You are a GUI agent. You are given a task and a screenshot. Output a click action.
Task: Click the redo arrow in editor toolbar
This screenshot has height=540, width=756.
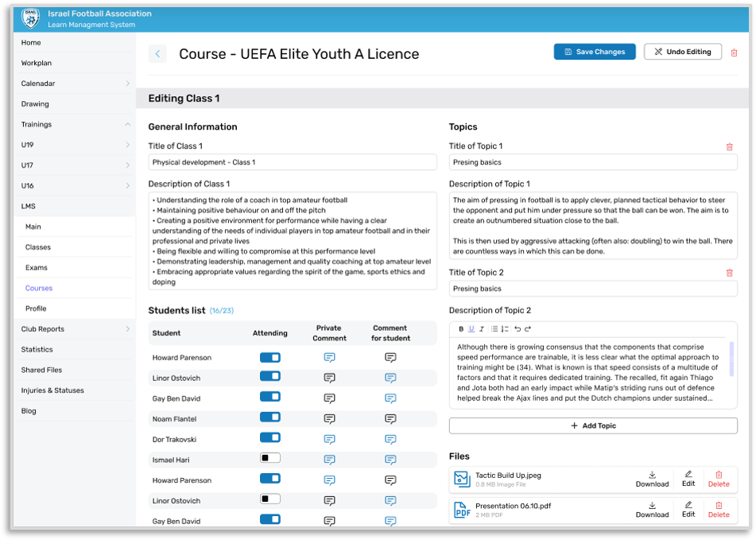528,328
